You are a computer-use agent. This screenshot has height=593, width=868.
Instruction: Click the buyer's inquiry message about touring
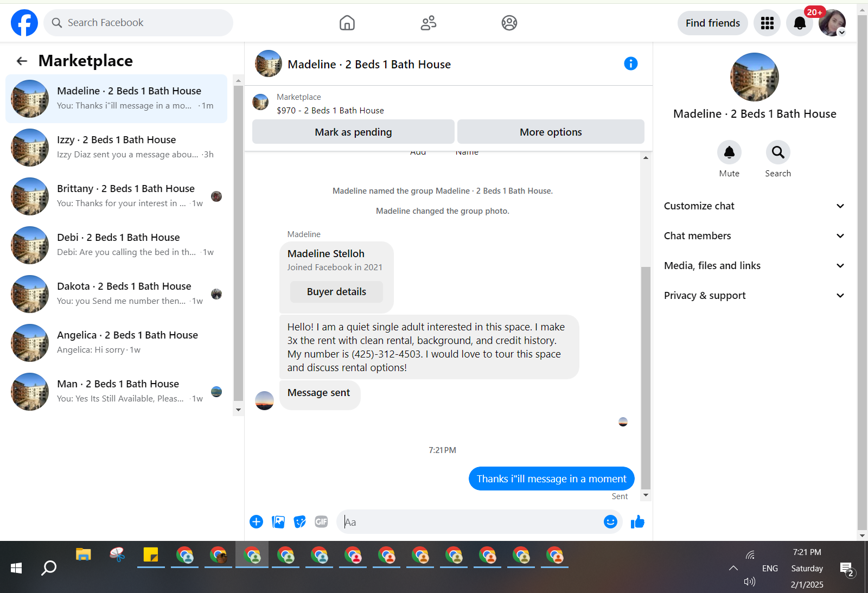click(429, 347)
